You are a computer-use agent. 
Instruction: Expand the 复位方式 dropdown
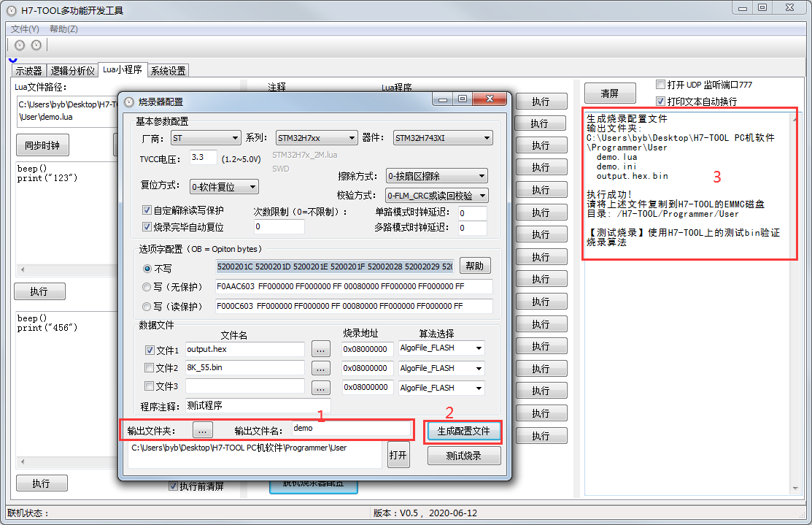pyautogui.click(x=224, y=187)
